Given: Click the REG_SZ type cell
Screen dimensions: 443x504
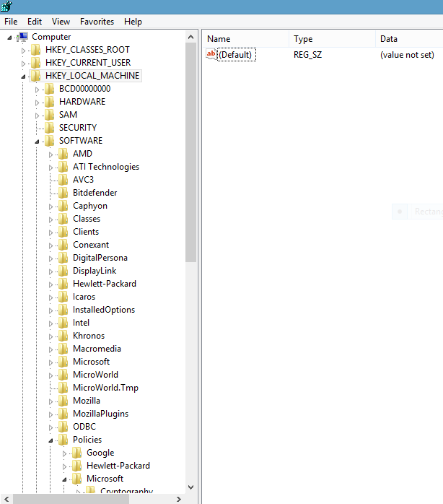Looking at the screenshot, I should point(307,55).
